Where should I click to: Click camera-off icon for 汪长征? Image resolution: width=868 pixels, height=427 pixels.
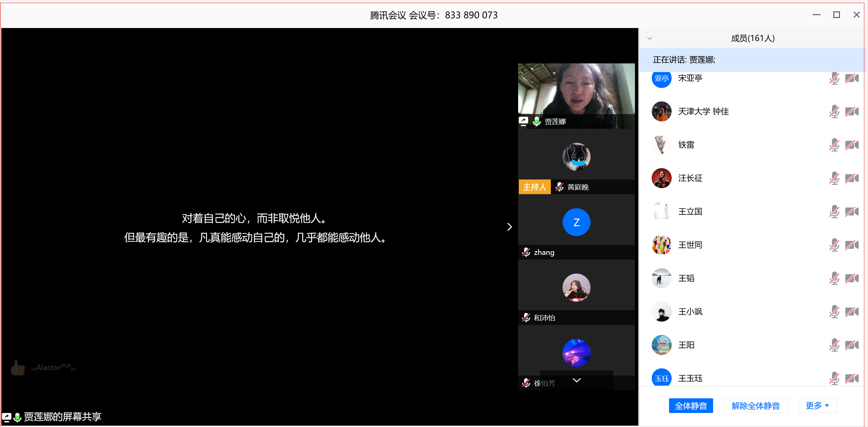(x=852, y=178)
